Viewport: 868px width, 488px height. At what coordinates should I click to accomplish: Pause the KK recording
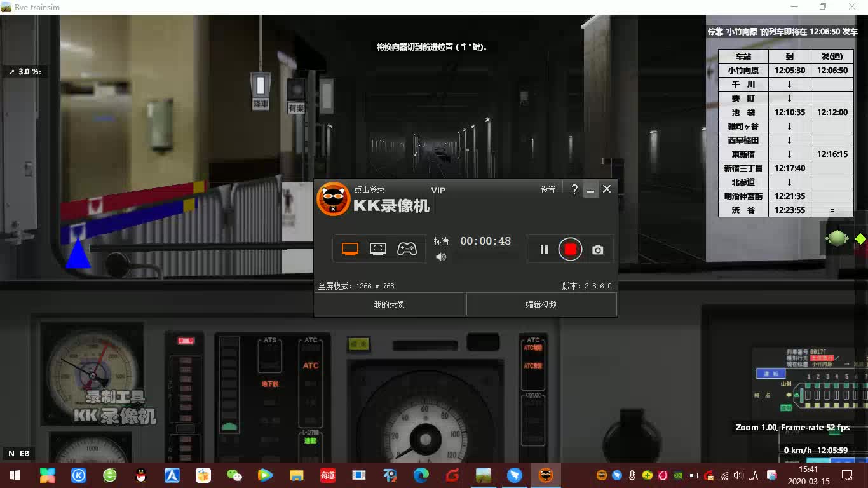pyautogui.click(x=544, y=250)
